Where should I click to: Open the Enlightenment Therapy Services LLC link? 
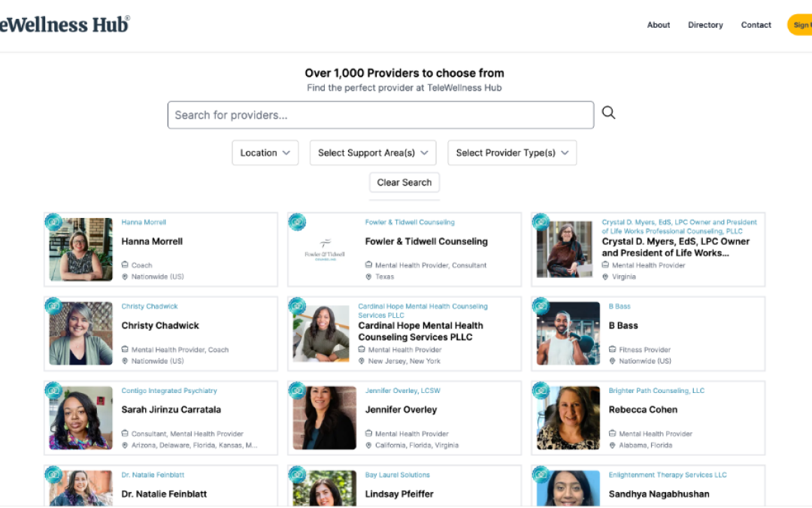(x=668, y=475)
